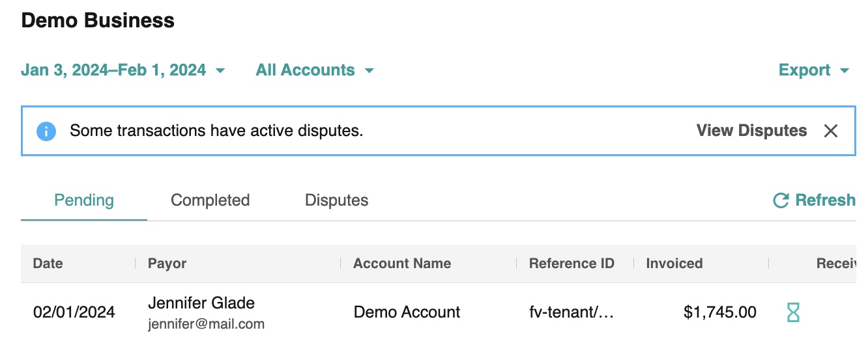Image resolution: width=868 pixels, height=341 pixels.
Task: Click the Invoiced column header
Action: (x=674, y=264)
